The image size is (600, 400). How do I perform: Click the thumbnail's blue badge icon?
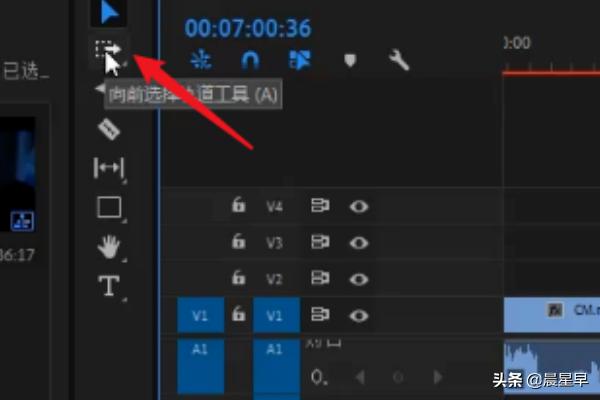click(x=22, y=221)
